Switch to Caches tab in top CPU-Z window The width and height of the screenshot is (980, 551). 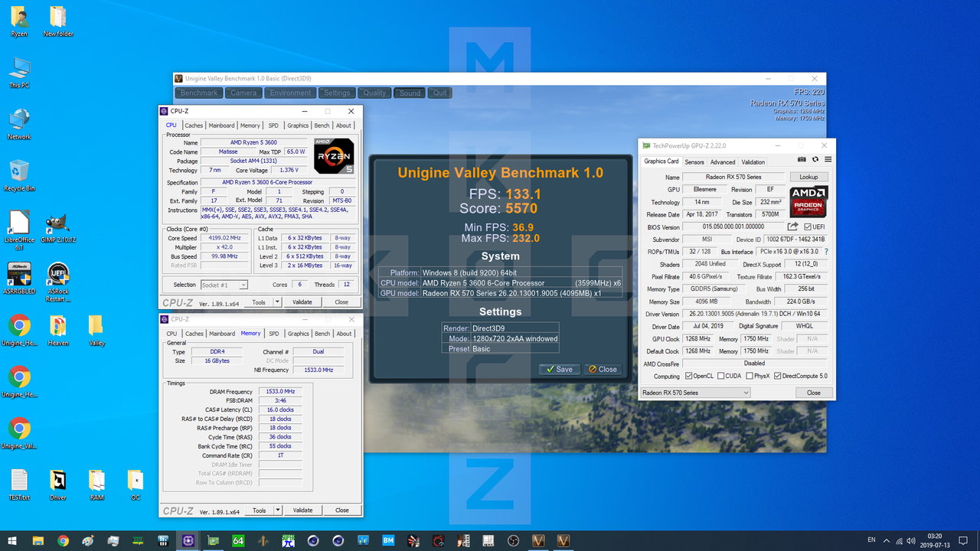point(194,126)
